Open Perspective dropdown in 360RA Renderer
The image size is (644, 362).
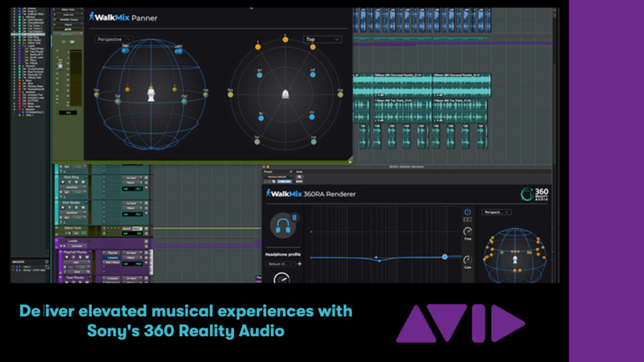[x=497, y=212]
